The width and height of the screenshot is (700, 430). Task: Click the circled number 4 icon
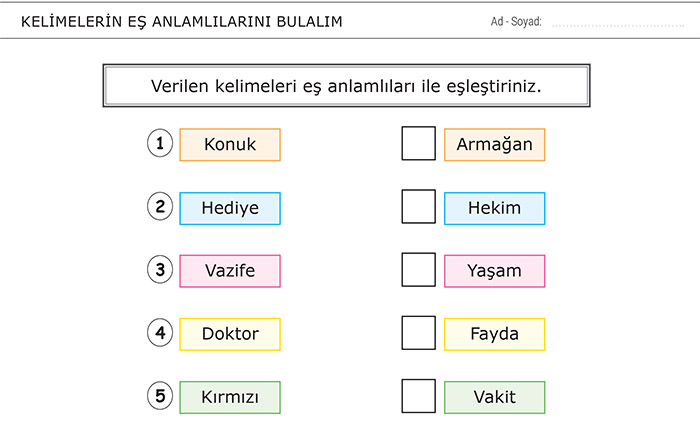click(160, 333)
